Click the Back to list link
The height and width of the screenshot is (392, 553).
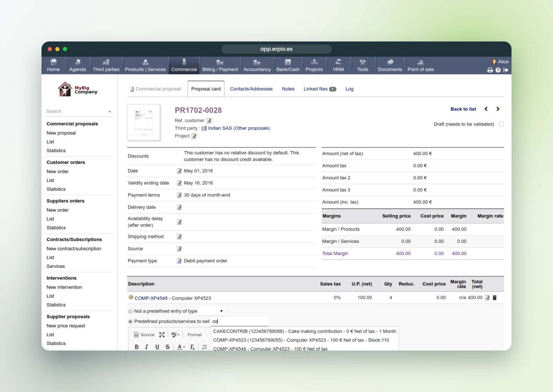point(463,109)
